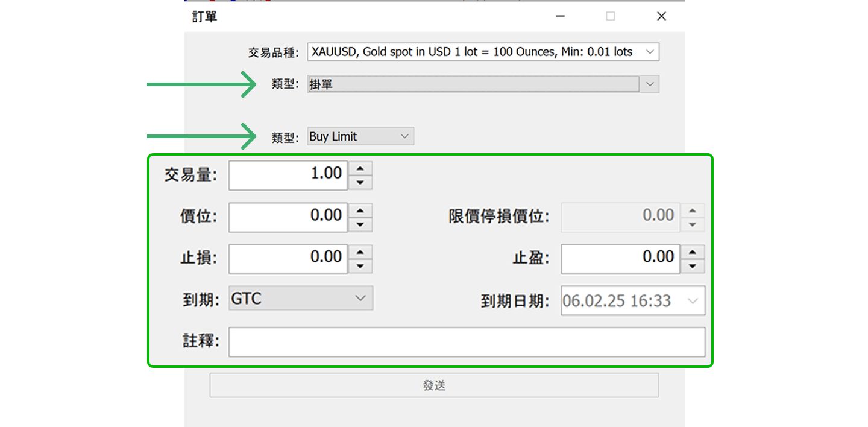Select the 價位 price input box
Image resolution: width=868 pixels, height=427 pixels.
pos(288,217)
